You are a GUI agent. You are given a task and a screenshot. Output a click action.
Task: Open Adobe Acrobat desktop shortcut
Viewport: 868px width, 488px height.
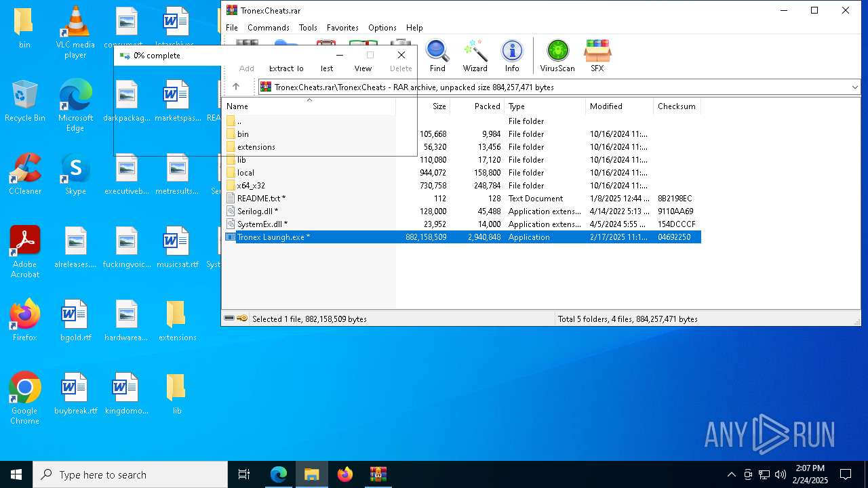25,251
